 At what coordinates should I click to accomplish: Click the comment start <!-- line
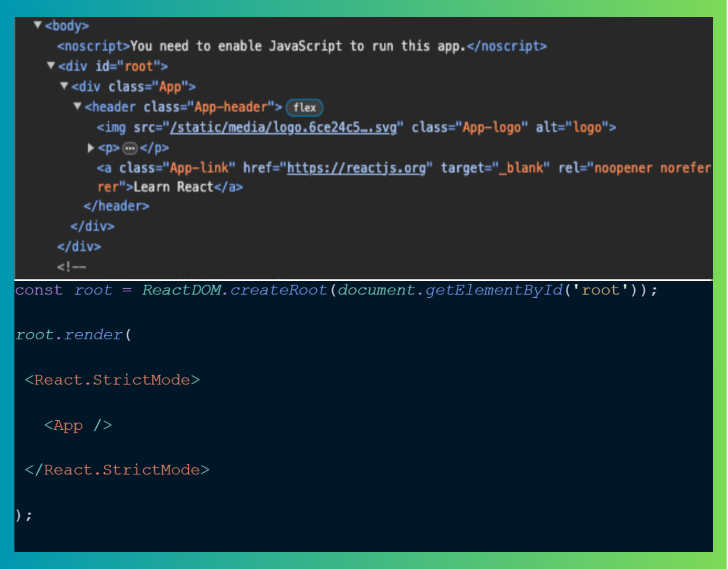pyautogui.click(x=71, y=267)
